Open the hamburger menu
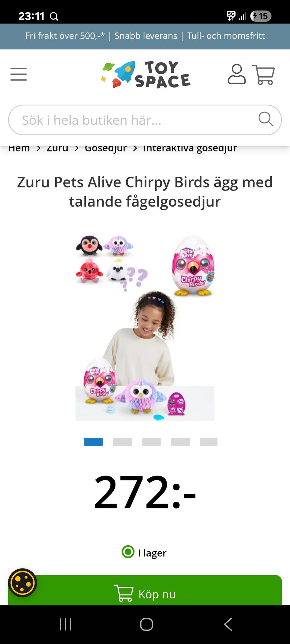 tap(18, 74)
